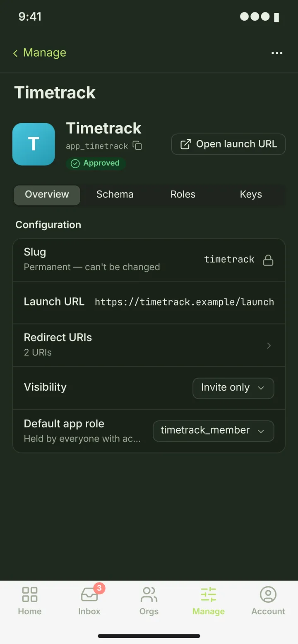
Task: Copy the app_timetrack ID
Action: coord(137,145)
